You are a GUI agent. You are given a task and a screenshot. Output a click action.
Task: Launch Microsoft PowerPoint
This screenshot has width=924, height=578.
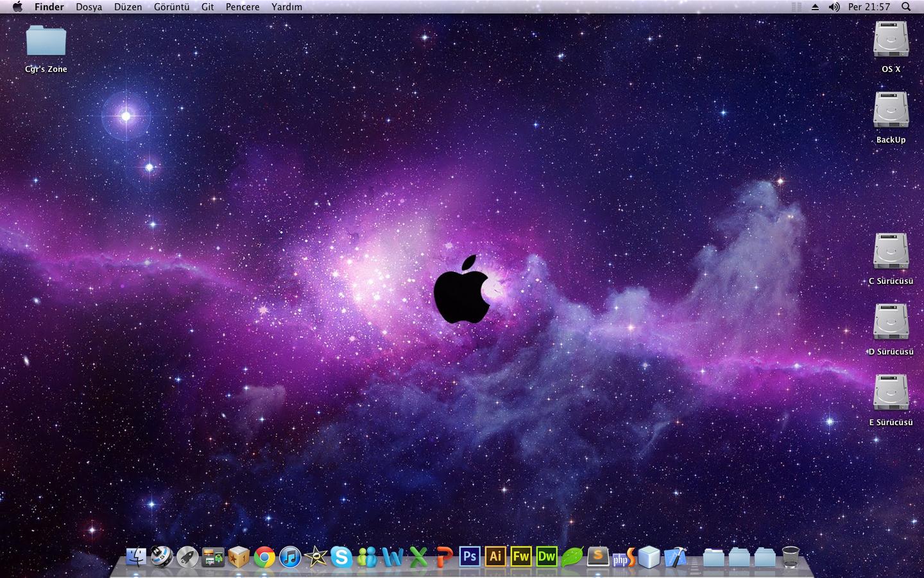click(x=444, y=557)
